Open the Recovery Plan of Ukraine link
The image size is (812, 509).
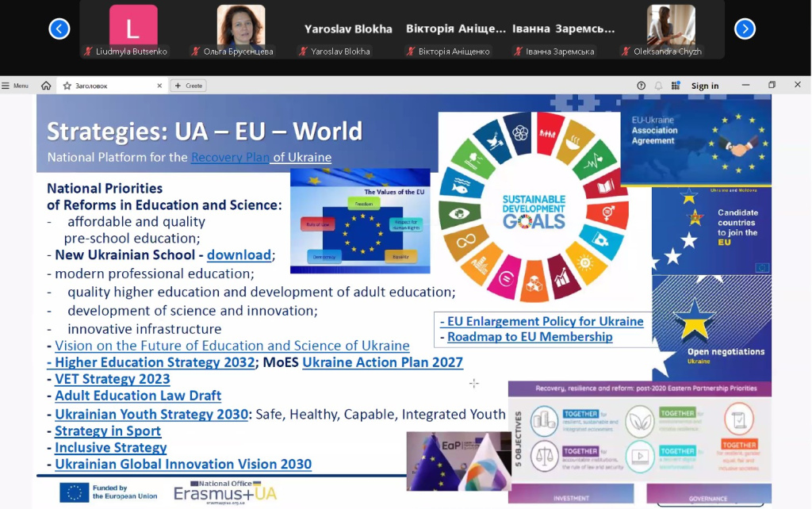pyautogui.click(x=261, y=157)
